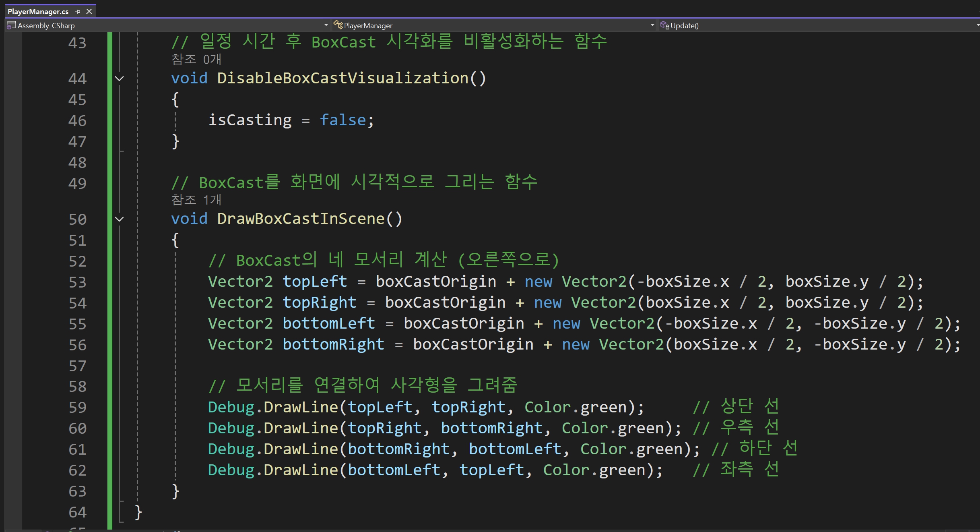The width and height of the screenshot is (980, 532).
Task: Click the '참조 1개' references link
Action: tap(196, 200)
